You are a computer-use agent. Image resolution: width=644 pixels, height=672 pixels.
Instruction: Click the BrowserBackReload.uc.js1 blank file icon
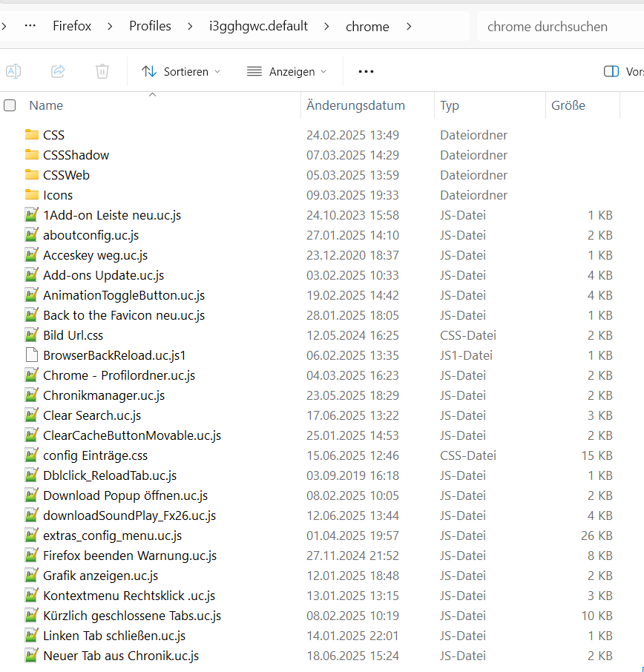pyautogui.click(x=31, y=355)
